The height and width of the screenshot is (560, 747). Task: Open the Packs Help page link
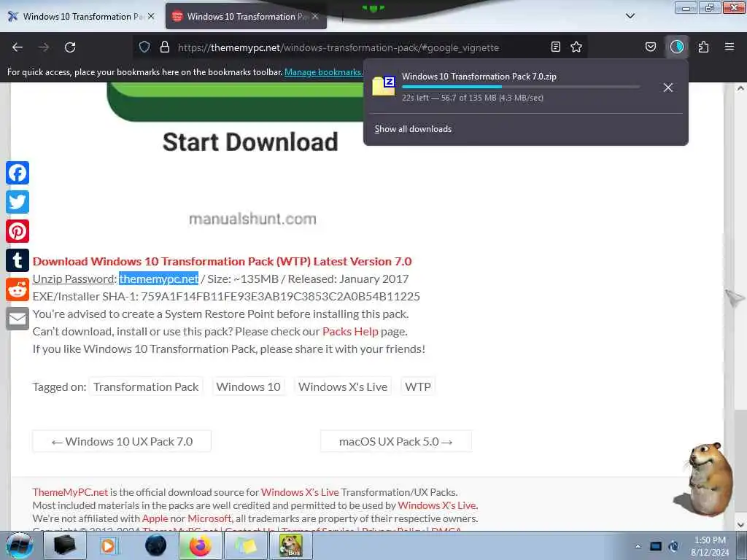click(x=350, y=332)
